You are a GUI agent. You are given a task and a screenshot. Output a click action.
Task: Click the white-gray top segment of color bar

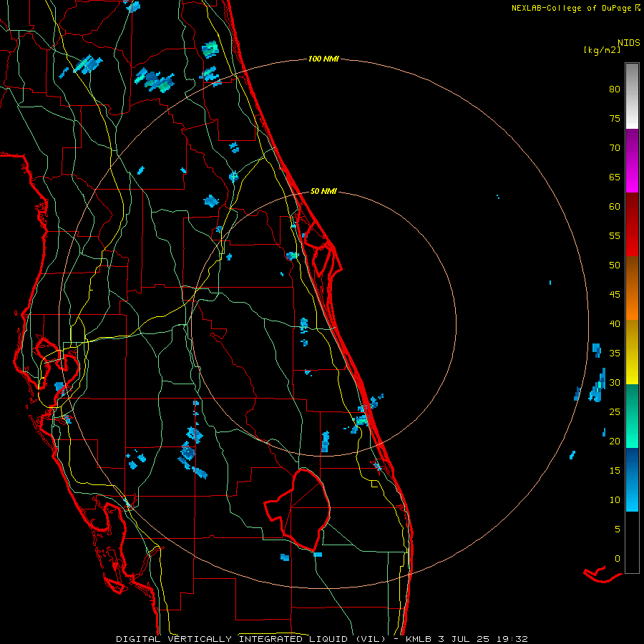pyautogui.click(x=632, y=96)
